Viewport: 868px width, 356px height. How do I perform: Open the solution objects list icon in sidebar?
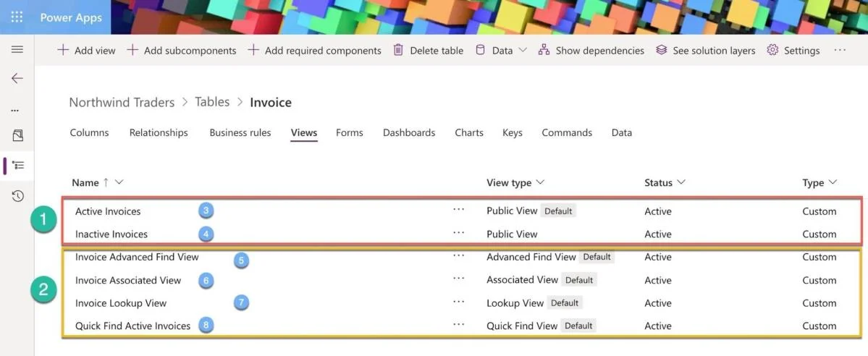coord(17,165)
